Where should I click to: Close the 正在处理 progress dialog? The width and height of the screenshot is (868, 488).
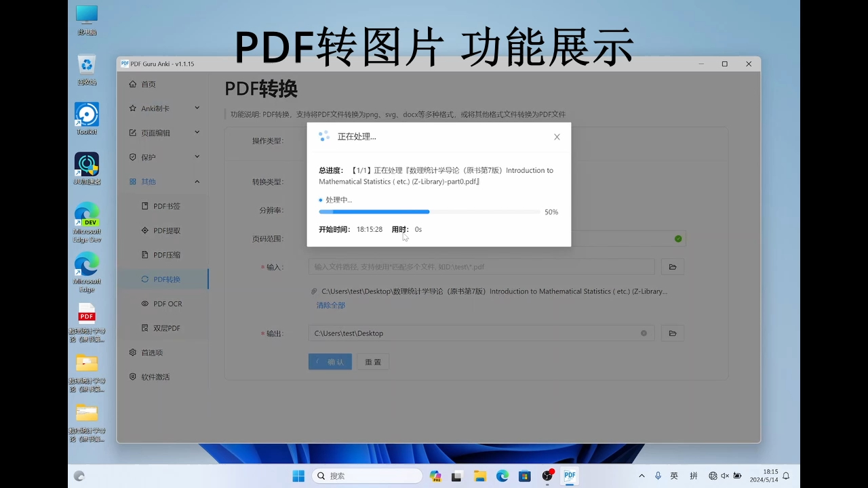click(557, 137)
